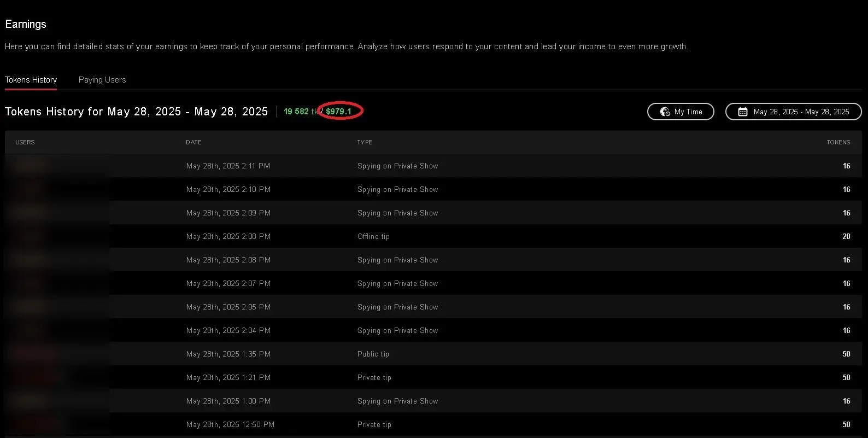Select the Private tip row at 12:50 PM

pos(374,424)
